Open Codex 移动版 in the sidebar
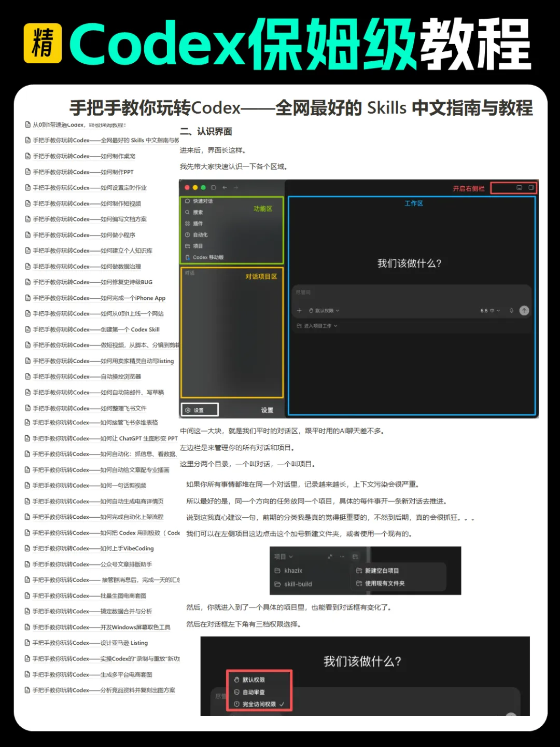 [x=204, y=257]
